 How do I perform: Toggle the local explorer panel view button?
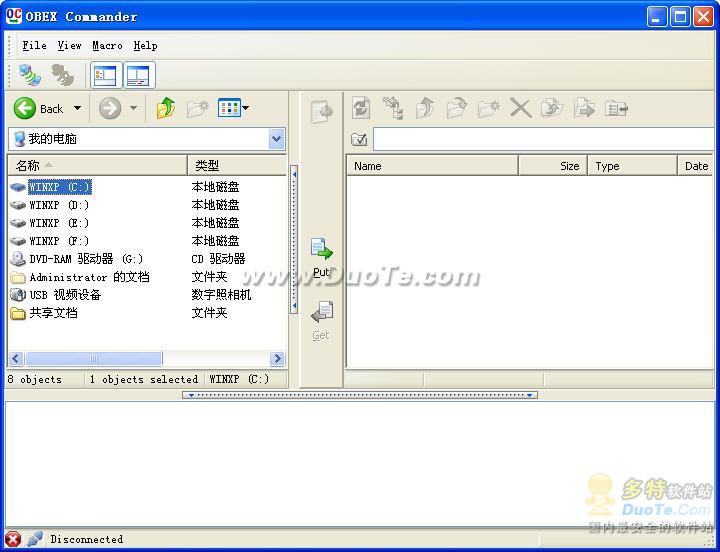(x=104, y=75)
